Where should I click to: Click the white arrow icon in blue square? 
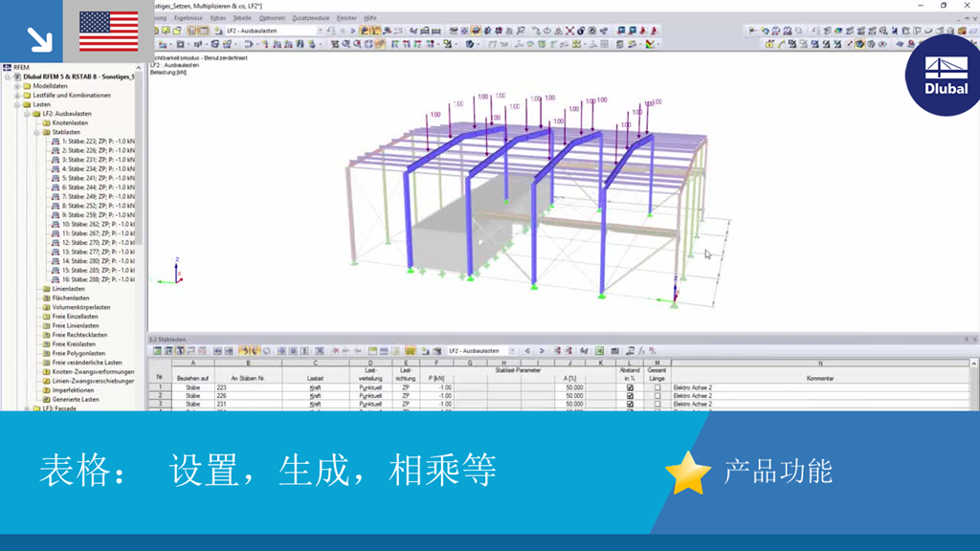pos(39,39)
